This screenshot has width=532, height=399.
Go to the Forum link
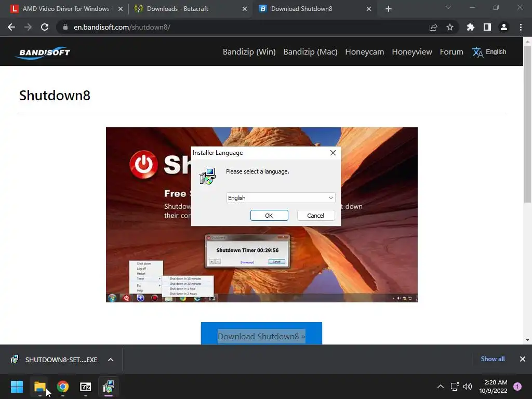pos(451,52)
